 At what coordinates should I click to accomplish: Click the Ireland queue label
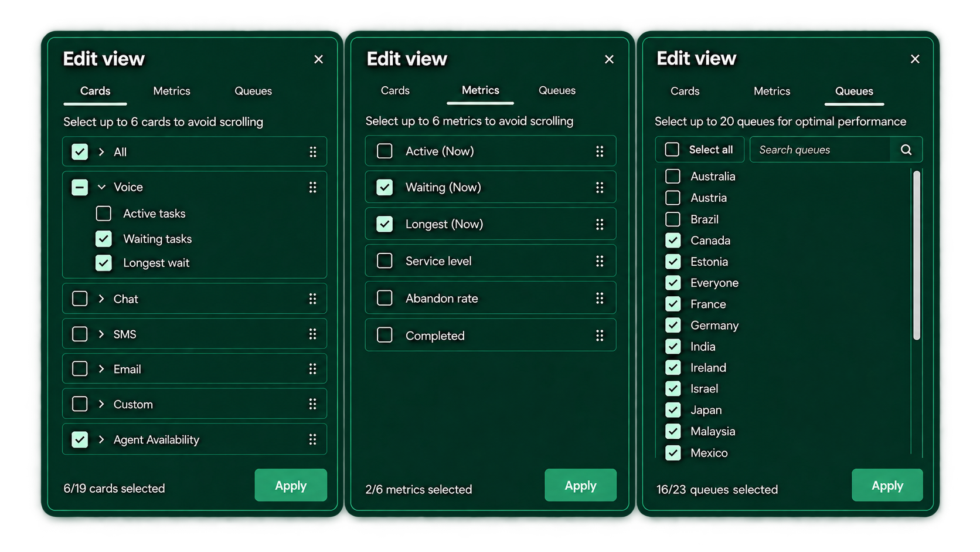[x=708, y=368]
